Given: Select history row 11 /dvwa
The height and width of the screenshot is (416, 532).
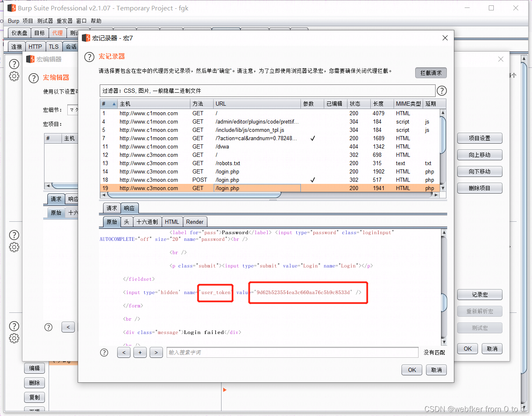Looking at the screenshot, I should [x=270, y=146].
